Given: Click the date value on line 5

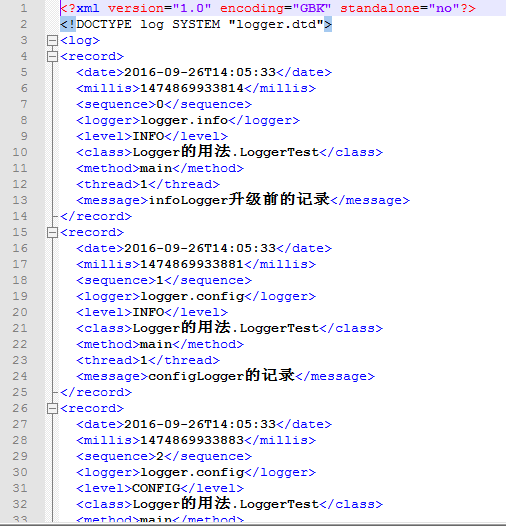Looking at the screenshot, I should [x=200, y=72].
